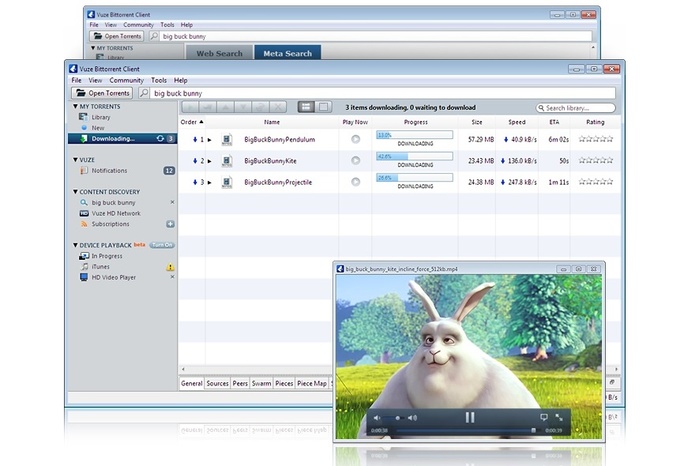Click the remove (X) toolbar button
The image size is (699, 466).
[278, 107]
